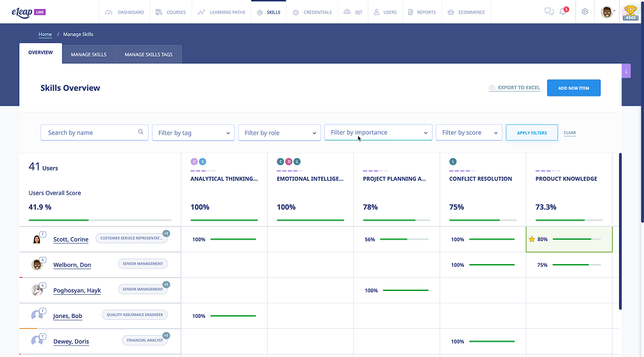Open Welborn, Don user link
Image resolution: width=644 pixels, height=357 pixels.
click(72, 265)
